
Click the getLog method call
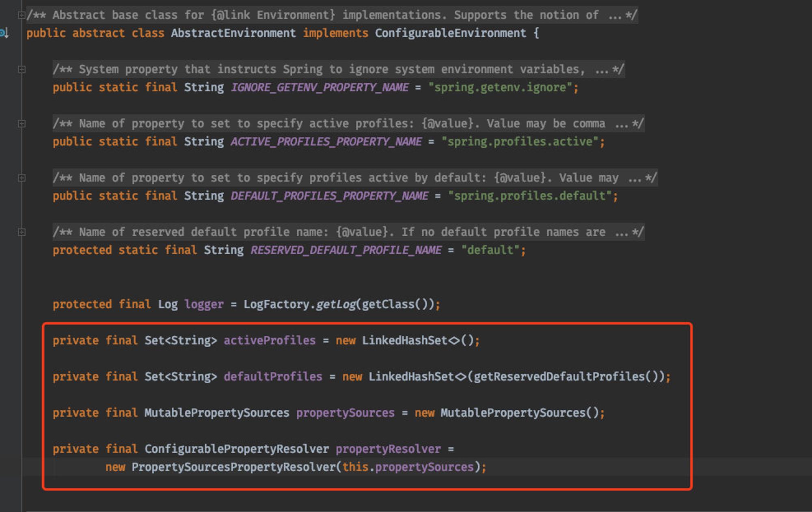(x=336, y=304)
